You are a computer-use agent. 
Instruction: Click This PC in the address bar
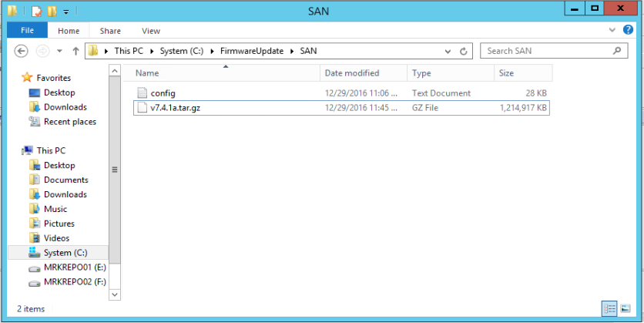[129, 51]
